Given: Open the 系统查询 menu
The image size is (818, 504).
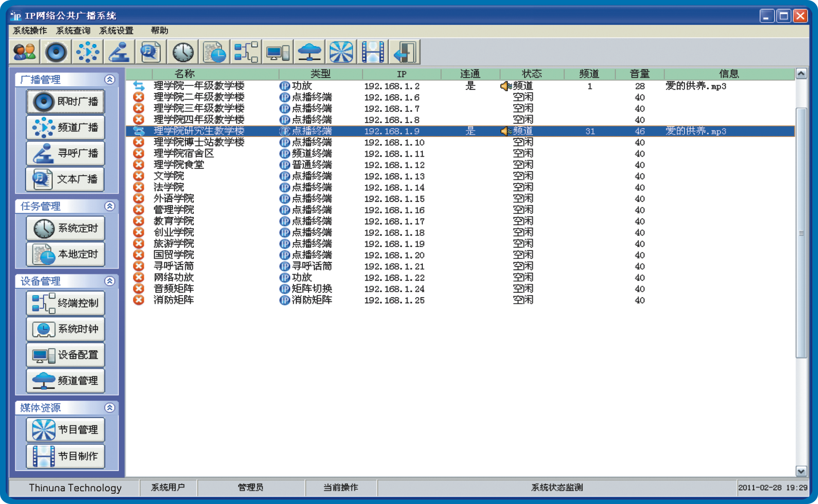Looking at the screenshot, I should tap(73, 31).
